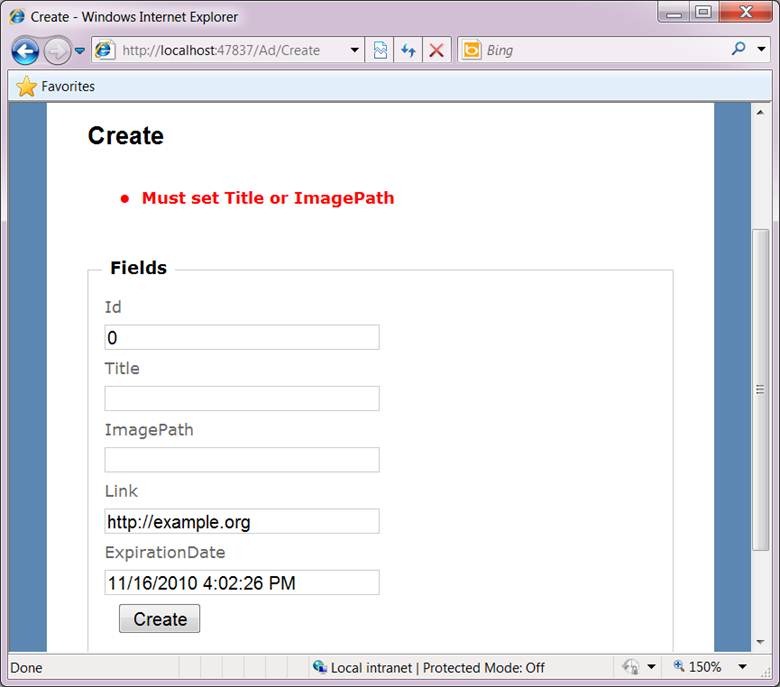Click the 150% zoom level button
780x687 pixels.
[697, 667]
